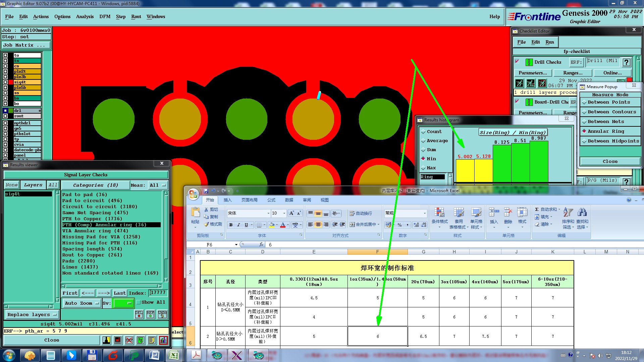Click the DEL red dot icon
Image resolution: width=644 pixels, height=362 pixels.
[x=139, y=314]
